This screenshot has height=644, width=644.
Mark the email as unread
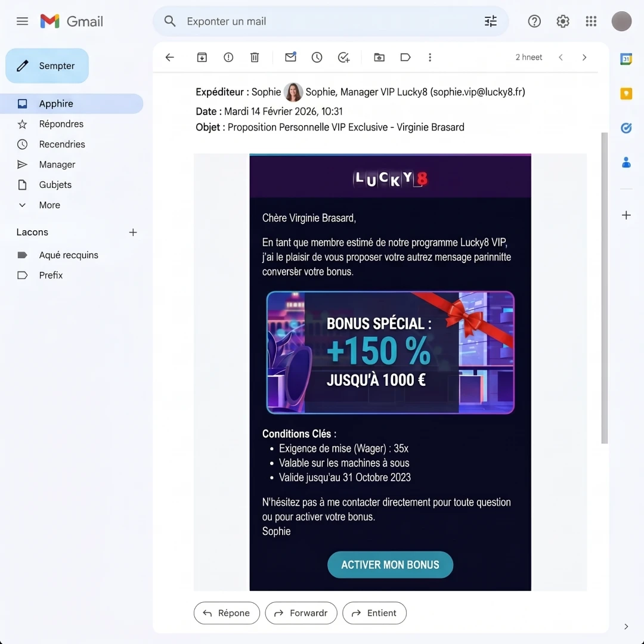pos(290,57)
